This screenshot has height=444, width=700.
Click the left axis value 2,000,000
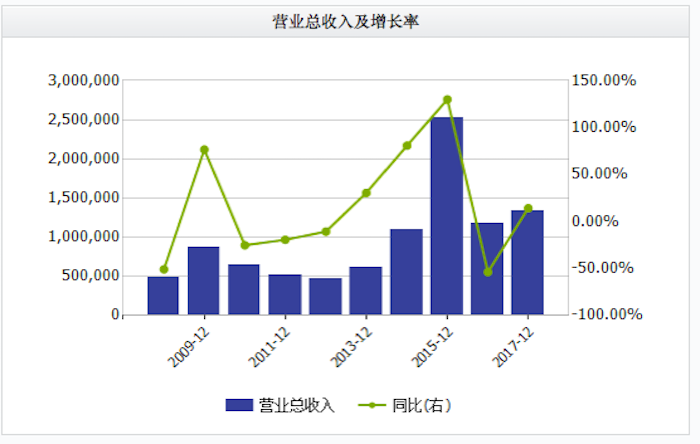84,158
